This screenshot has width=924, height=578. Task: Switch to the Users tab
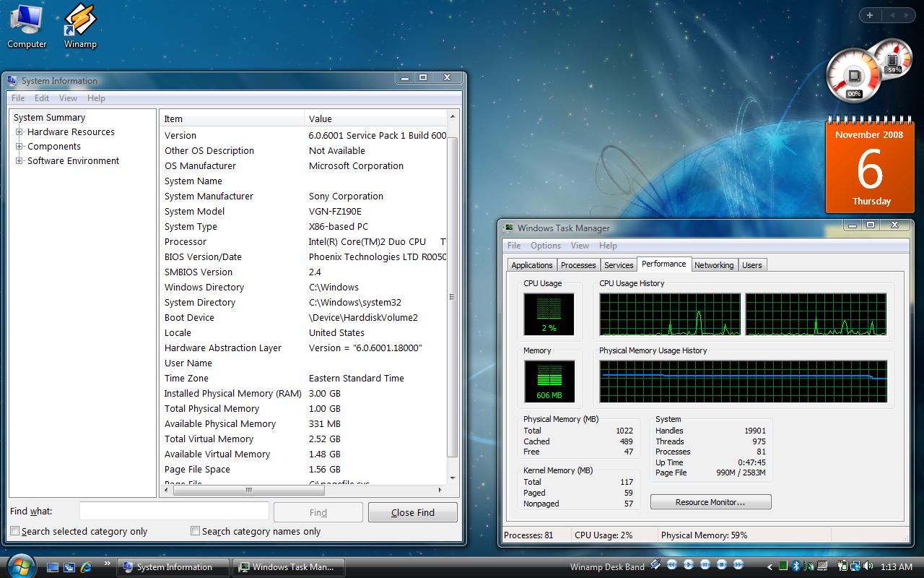[x=752, y=265]
